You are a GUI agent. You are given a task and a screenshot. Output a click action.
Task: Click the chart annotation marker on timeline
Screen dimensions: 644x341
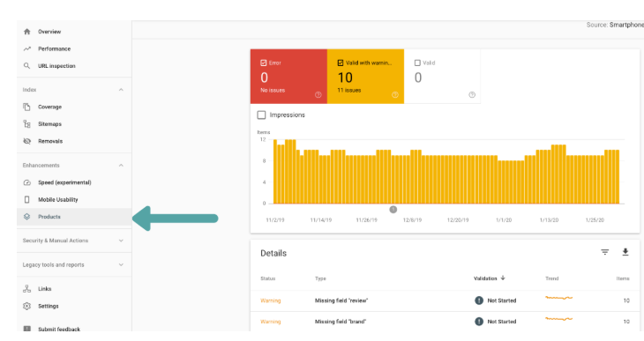tap(393, 210)
